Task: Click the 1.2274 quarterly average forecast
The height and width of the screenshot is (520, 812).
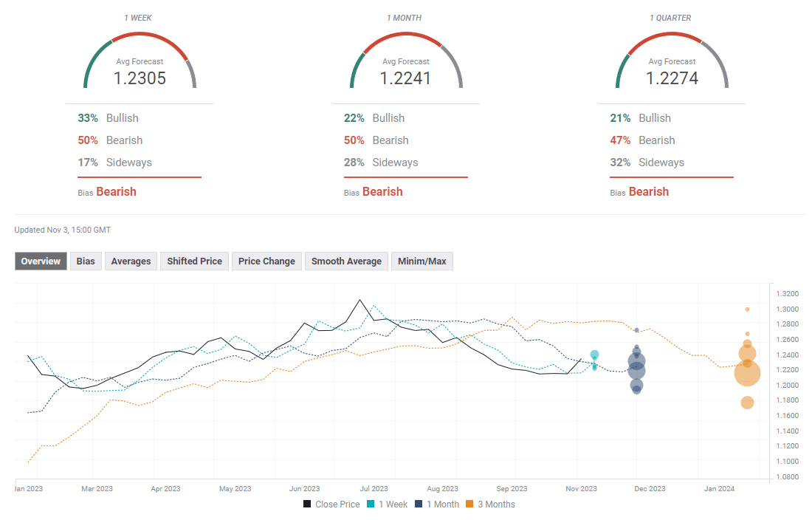Action: coord(672,78)
